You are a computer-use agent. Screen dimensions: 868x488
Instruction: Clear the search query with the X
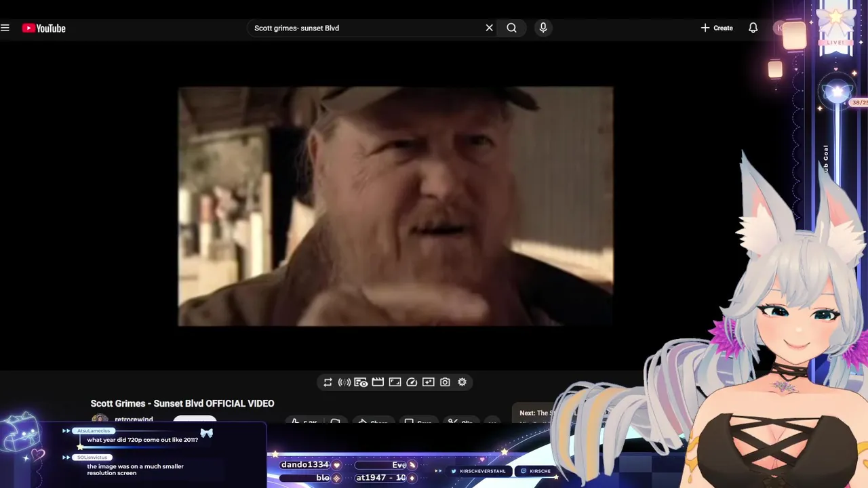point(489,28)
